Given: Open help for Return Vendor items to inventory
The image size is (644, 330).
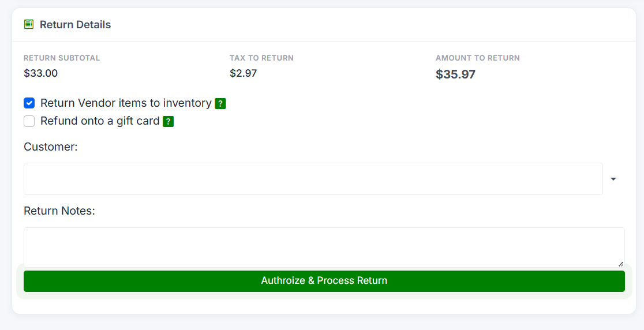Looking at the screenshot, I should click(220, 103).
